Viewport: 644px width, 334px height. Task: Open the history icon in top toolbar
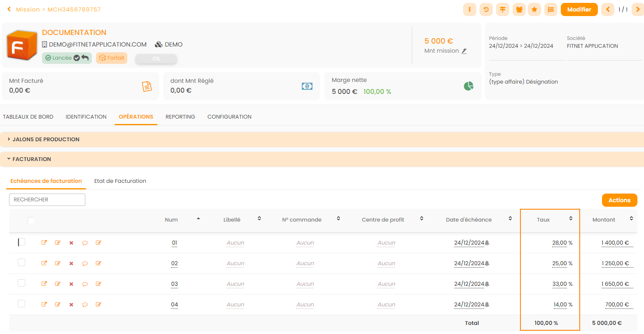pos(486,9)
